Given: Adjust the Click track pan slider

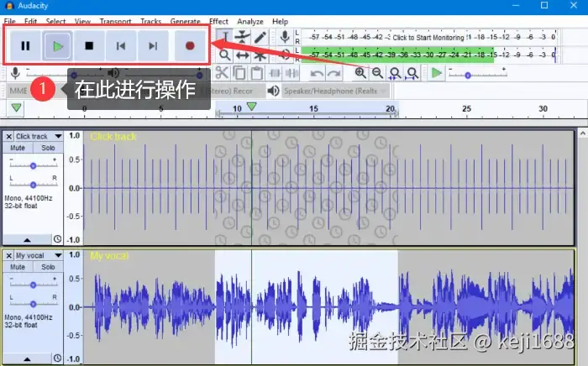Looking at the screenshot, I should pyautogui.click(x=33, y=185).
